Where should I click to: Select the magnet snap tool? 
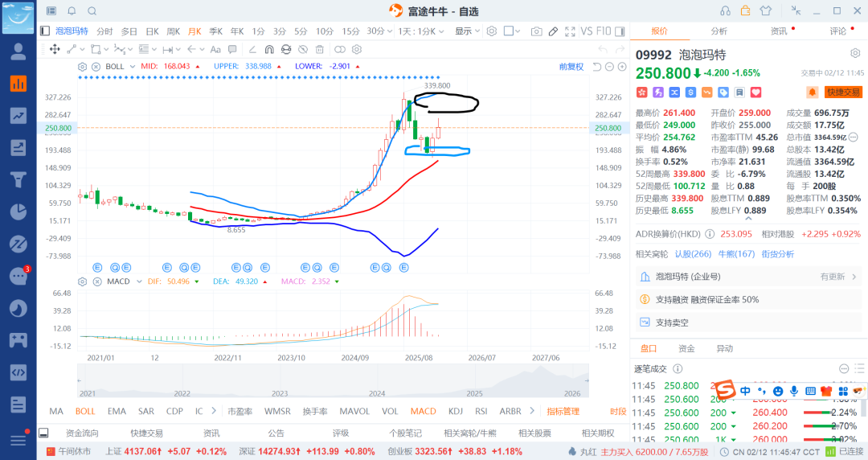(x=269, y=49)
